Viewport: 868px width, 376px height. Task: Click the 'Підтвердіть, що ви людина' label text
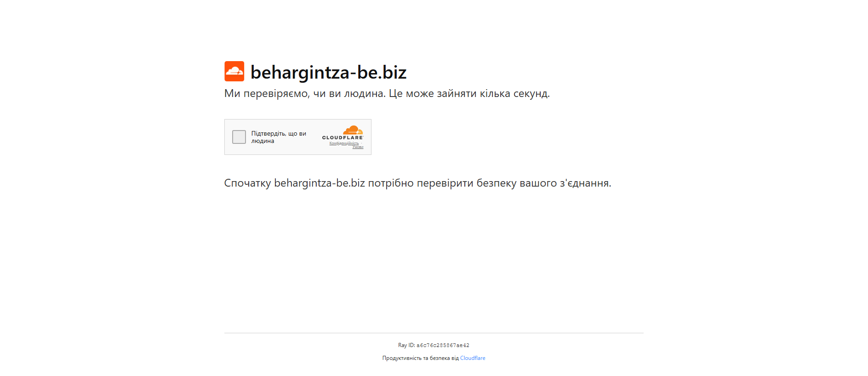click(x=279, y=137)
